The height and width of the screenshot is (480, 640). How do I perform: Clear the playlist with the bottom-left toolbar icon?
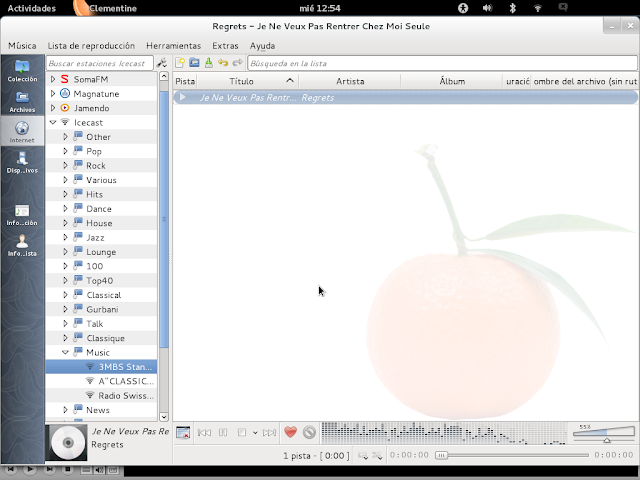183,432
